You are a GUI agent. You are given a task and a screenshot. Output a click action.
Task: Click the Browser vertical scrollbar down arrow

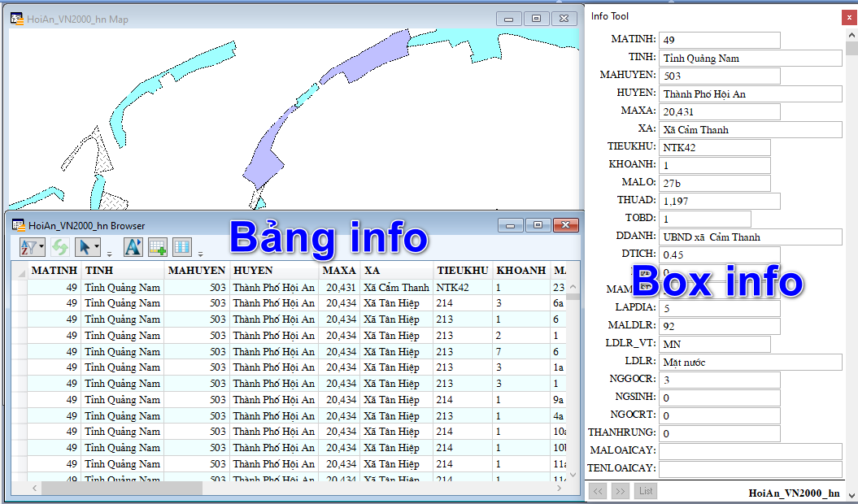[x=573, y=475]
